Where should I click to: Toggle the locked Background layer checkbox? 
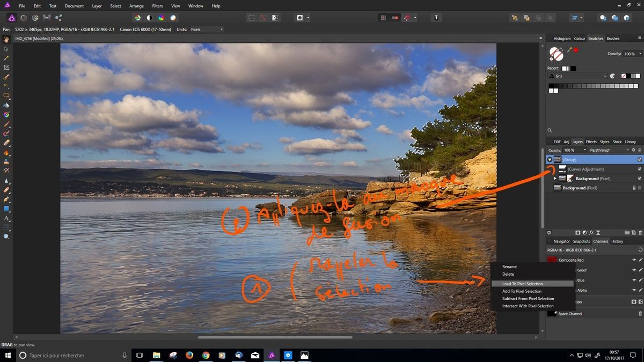[639, 187]
